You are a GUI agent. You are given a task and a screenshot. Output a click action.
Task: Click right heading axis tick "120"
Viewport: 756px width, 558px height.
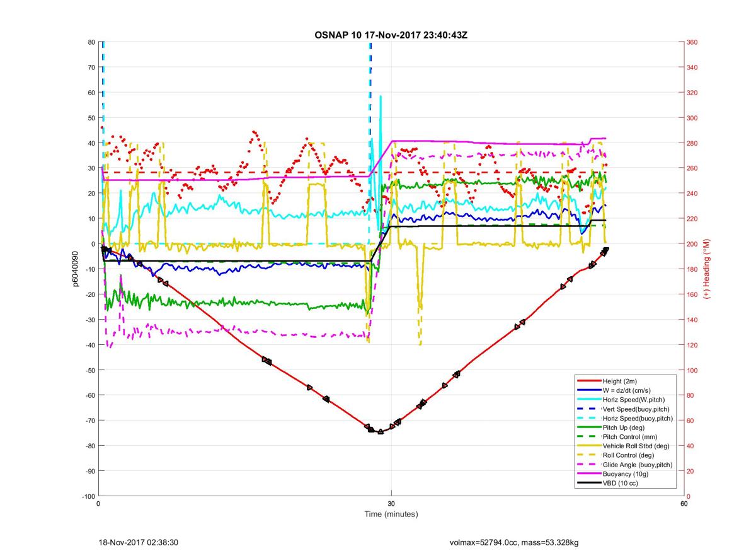(692, 345)
